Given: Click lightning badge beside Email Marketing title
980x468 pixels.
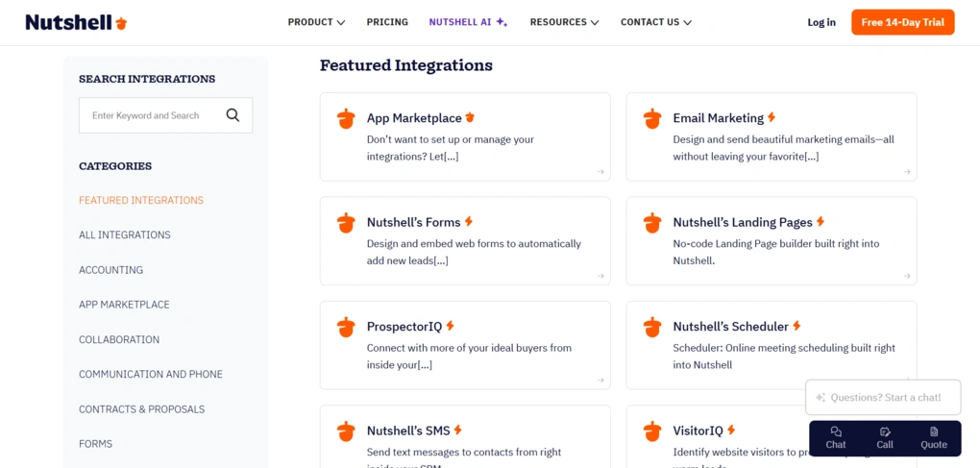Looking at the screenshot, I should [772, 117].
